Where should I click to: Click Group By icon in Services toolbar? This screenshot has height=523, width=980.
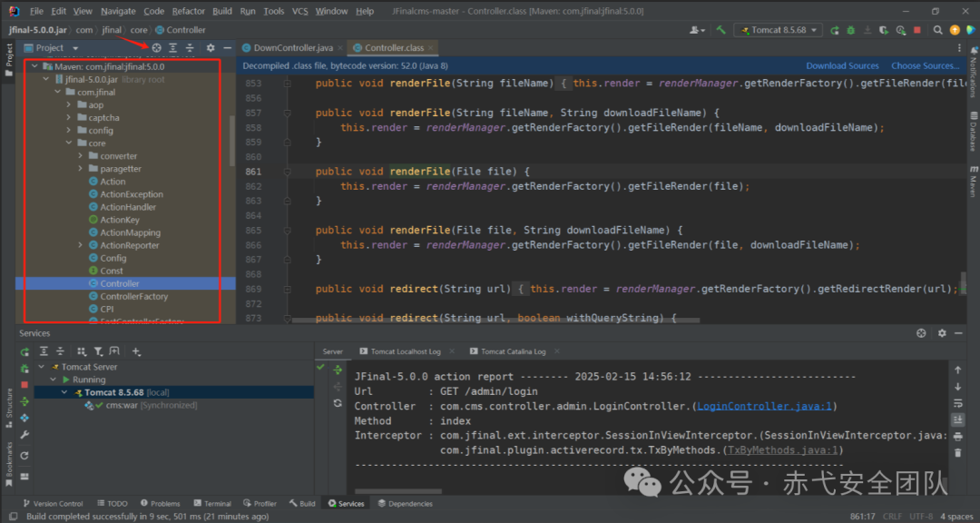pyautogui.click(x=82, y=351)
